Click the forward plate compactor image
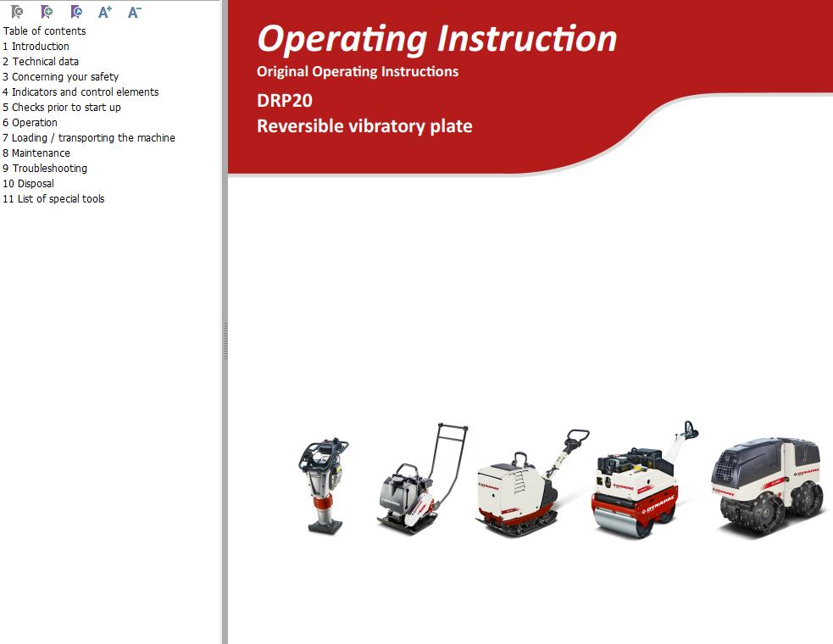The image size is (833, 644). point(422,478)
